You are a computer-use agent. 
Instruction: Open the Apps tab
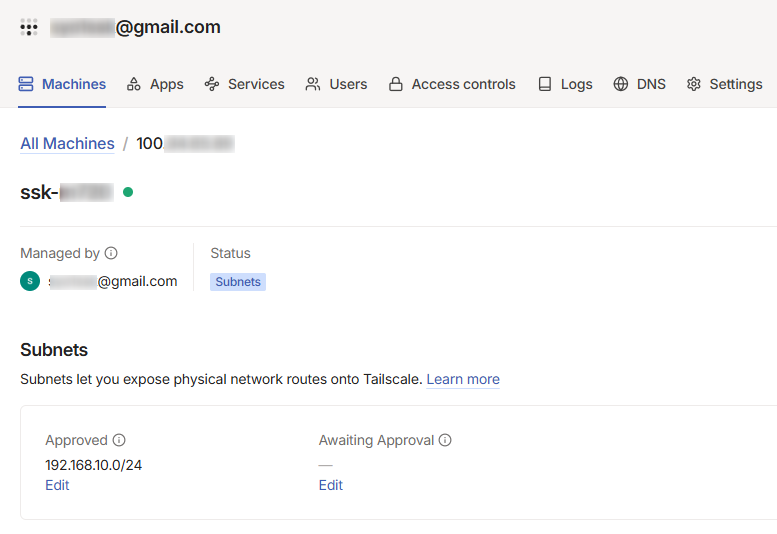tap(166, 84)
